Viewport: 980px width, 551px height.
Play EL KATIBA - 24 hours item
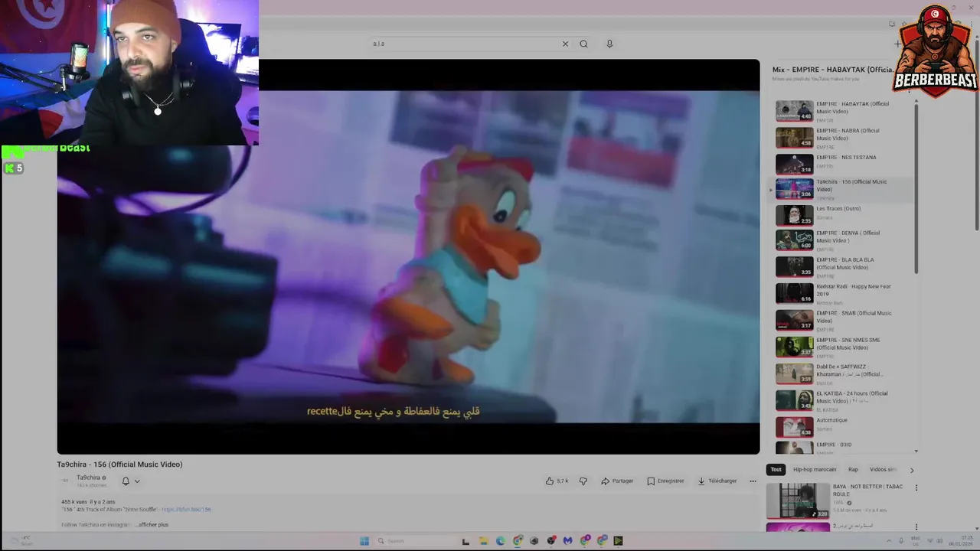(x=842, y=400)
